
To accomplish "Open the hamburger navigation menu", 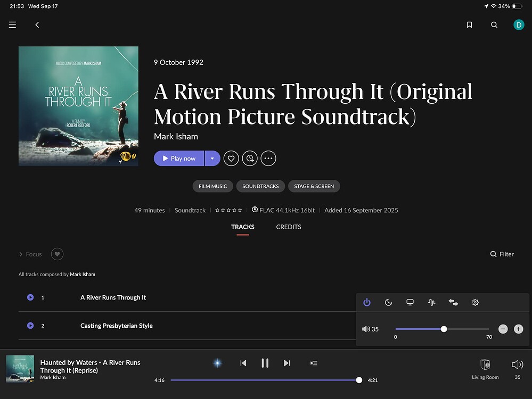I will pos(12,25).
